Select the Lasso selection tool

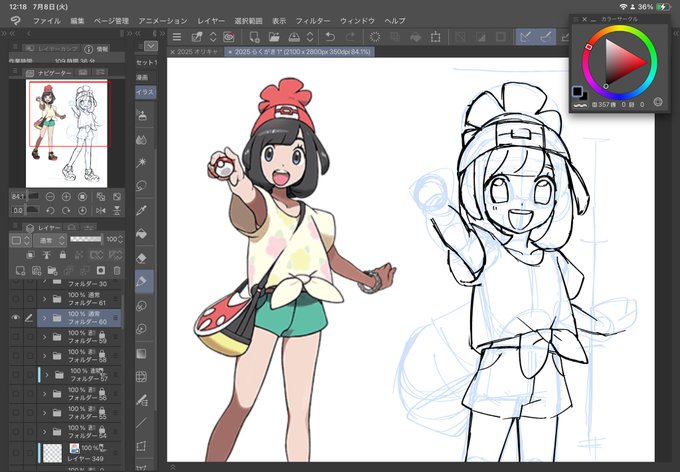click(141, 186)
